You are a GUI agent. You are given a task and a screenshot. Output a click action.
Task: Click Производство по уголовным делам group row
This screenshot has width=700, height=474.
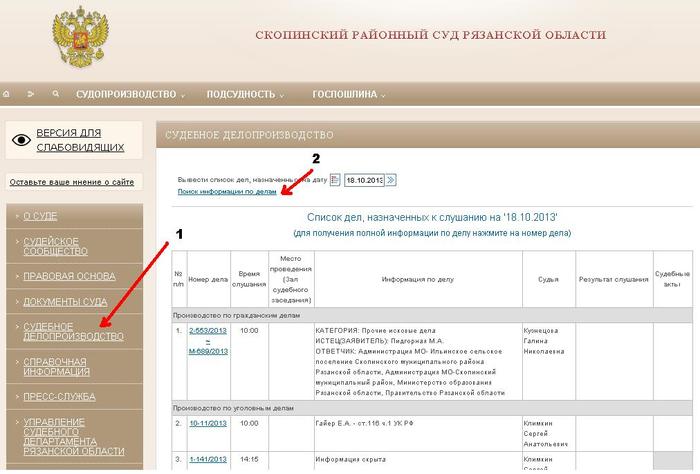pyautogui.click(x=432, y=408)
